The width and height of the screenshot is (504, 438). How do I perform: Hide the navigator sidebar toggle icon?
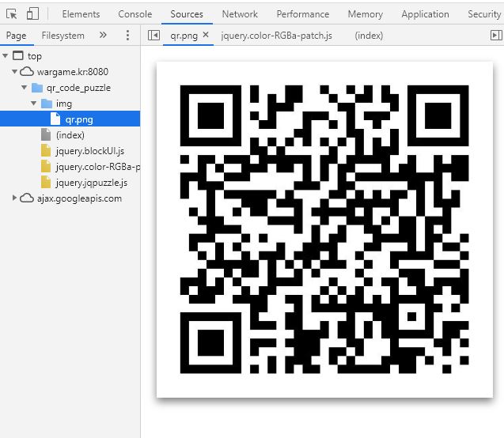click(x=153, y=35)
